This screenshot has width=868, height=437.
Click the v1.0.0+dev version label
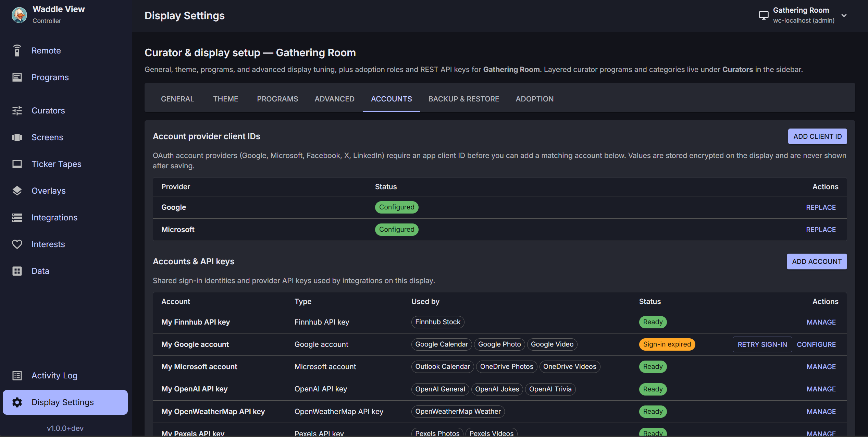pos(65,428)
